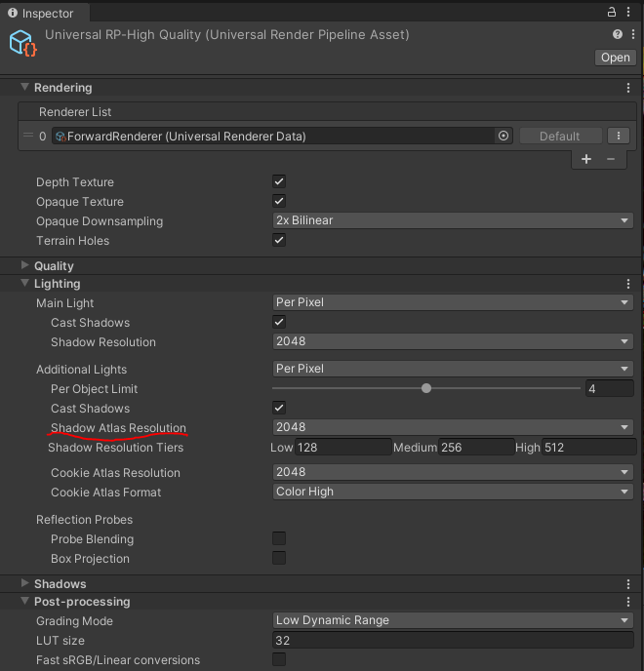Open Shadow Atlas Resolution dropdown
The height and width of the screenshot is (671, 644).
(453, 427)
